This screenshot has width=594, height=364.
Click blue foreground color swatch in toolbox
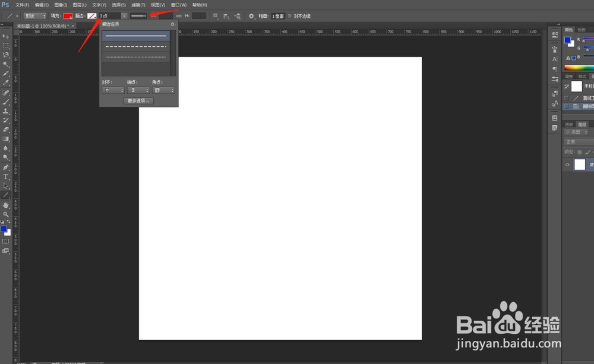4,229
